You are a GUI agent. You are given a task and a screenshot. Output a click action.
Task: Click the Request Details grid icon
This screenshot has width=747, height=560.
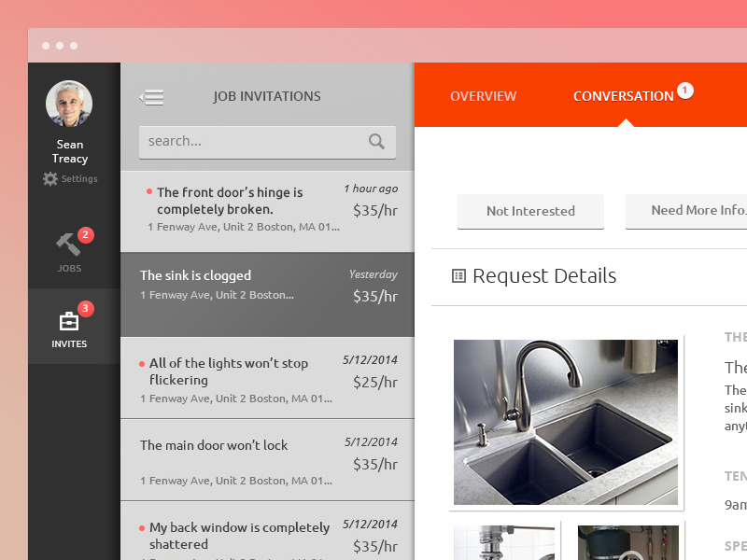(458, 275)
